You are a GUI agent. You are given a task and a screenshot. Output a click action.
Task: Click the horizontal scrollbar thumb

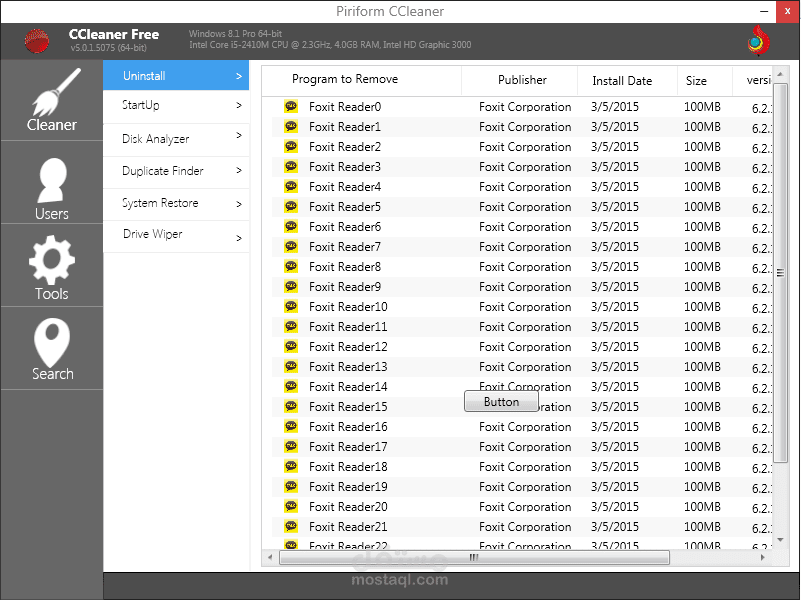pyautogui.click(x=473, y=557)
